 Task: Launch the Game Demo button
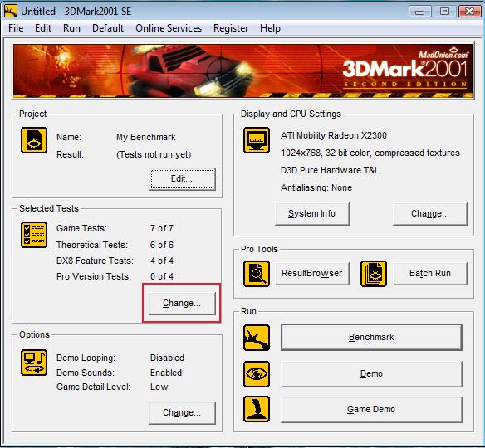click(x=371, y=409)
